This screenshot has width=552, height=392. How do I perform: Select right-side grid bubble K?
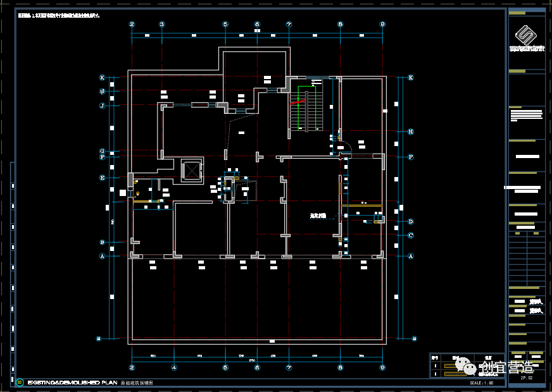point(410,77)
